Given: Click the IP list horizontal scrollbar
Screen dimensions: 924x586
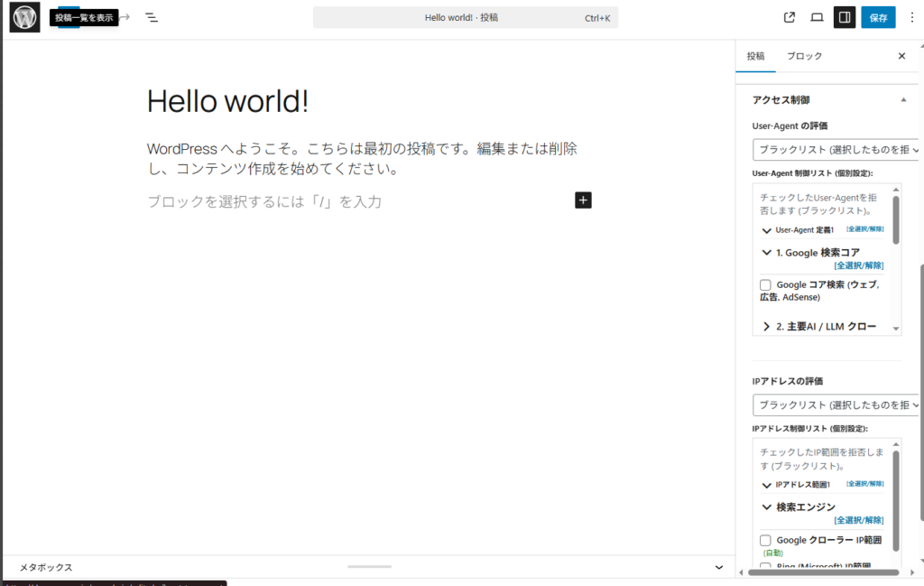Looking at the screenshot, I should (x=821, y=572).
